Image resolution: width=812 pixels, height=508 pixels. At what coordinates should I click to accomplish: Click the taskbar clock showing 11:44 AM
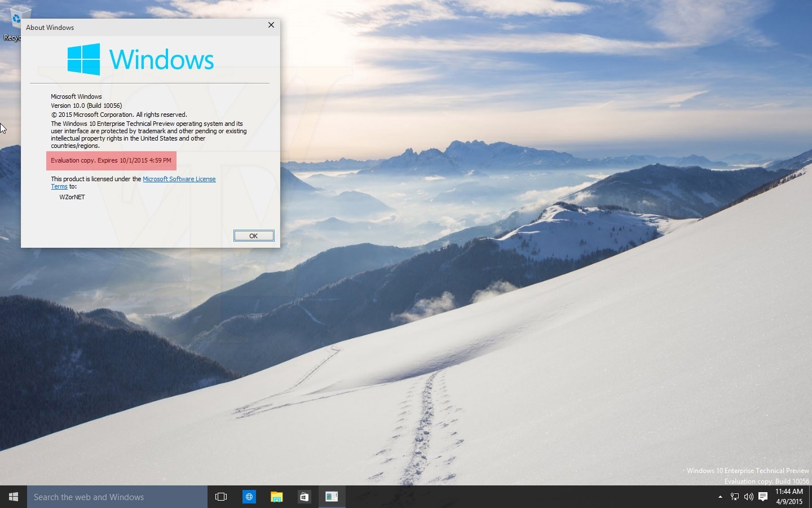[789, 497]
